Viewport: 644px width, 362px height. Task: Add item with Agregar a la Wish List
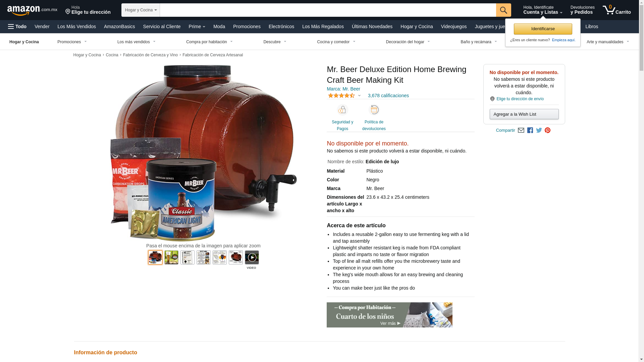coord(524,114)
